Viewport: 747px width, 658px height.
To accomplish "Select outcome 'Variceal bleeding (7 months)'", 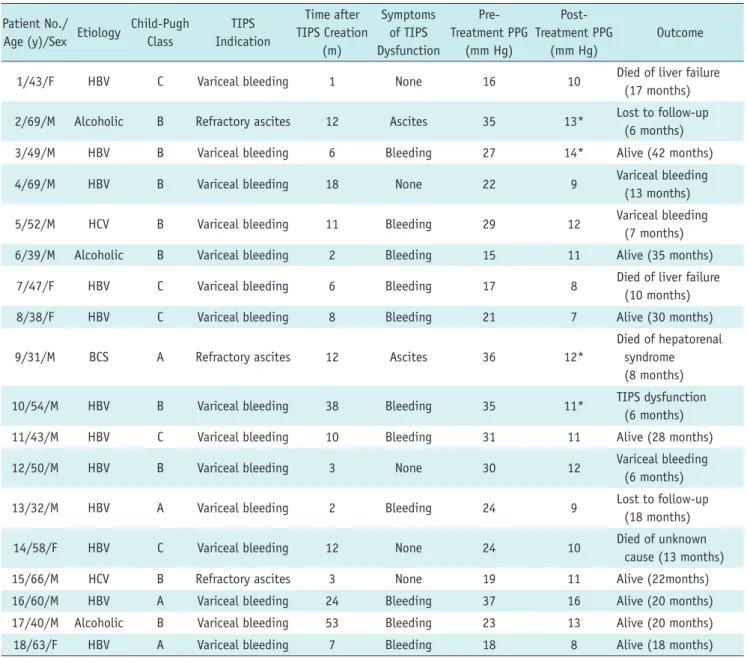I will [662, 224].
